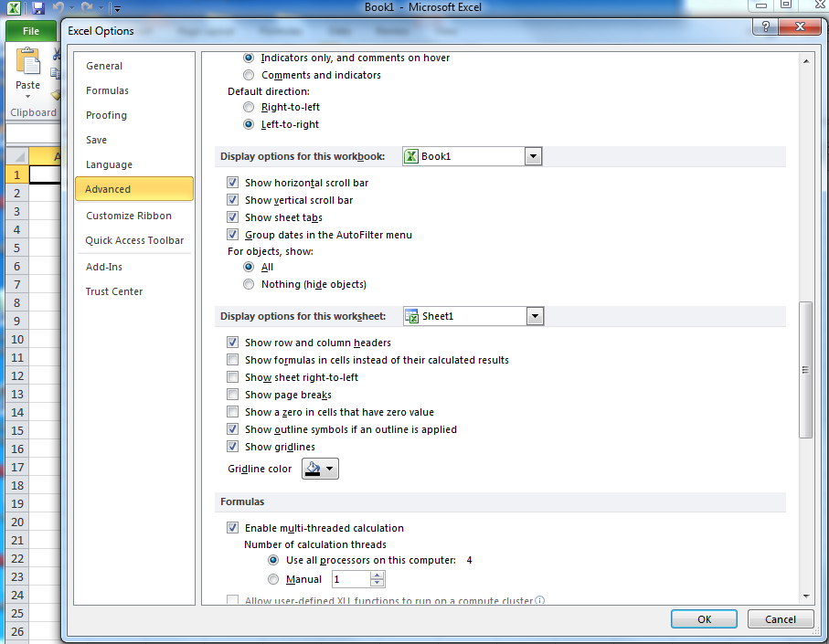Toggle Show row and column headers
Image resolution: width=829 pixels, height=644 pixels.
tap(233, 343)
